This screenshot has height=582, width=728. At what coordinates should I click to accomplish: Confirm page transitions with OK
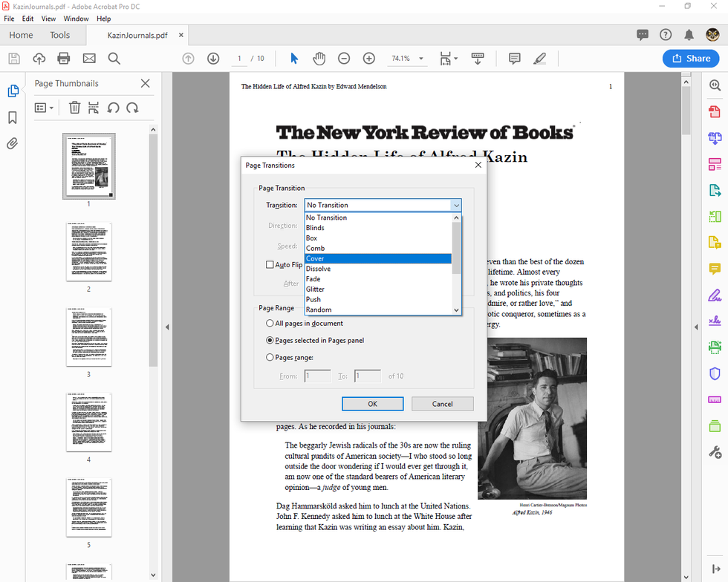(372, 403)
